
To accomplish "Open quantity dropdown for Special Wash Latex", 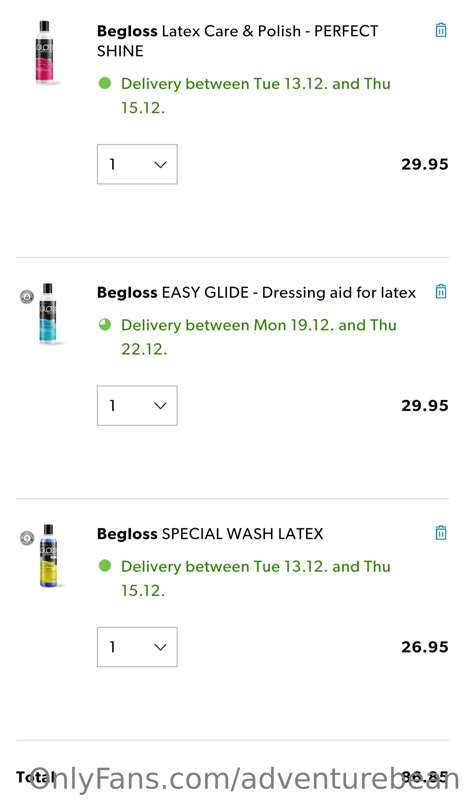I will tap(137, 647).
